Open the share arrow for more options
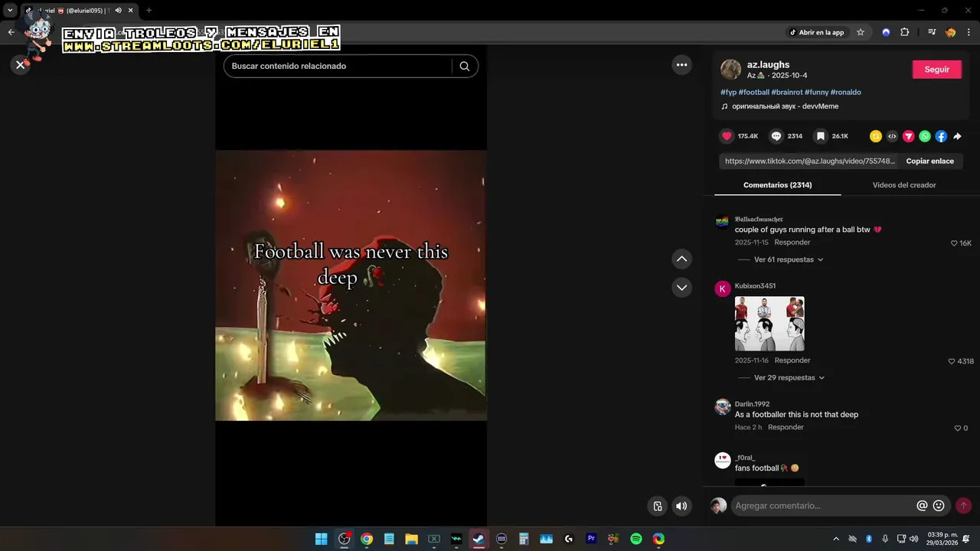The height and width of the screenshot is (551, 980). tap(957, 136)
